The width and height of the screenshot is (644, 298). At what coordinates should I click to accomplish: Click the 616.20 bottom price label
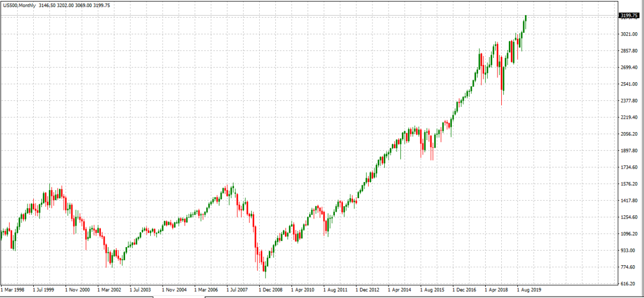click(628, 284)
